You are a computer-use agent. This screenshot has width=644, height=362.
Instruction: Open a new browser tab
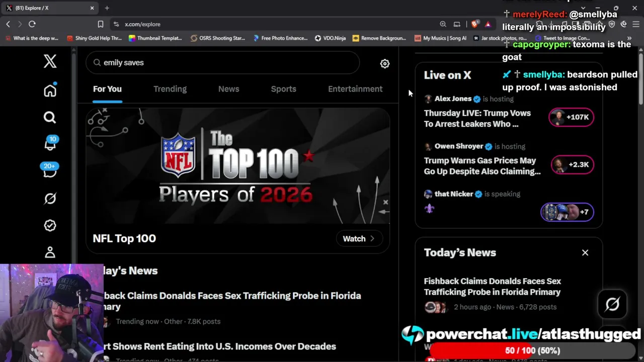107,8
